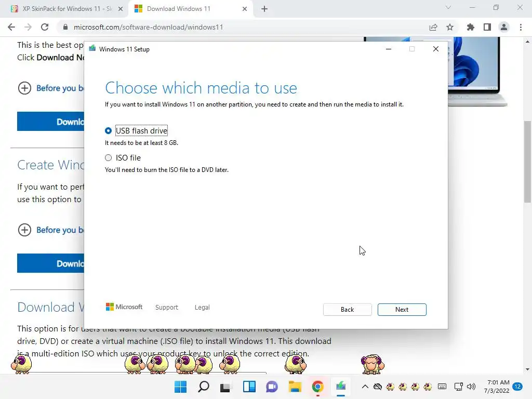
Task: Expand first Before you begin section on webpage
Action: (24, 88)
